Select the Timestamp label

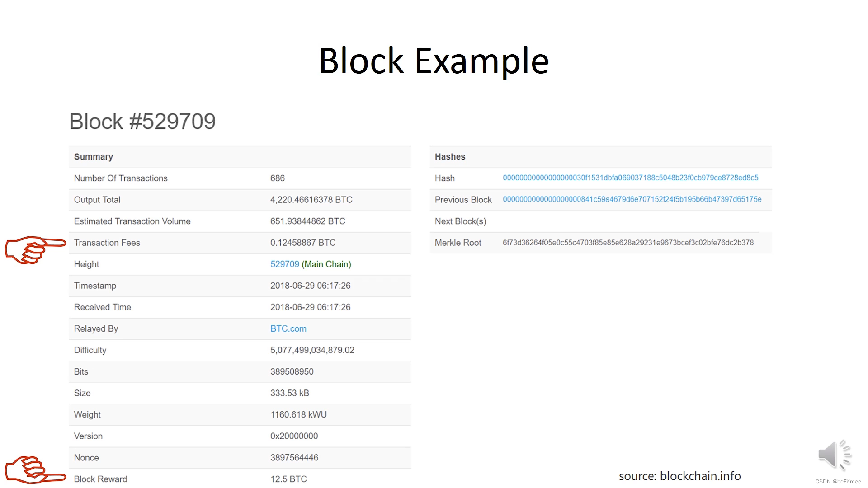(95, 286)
